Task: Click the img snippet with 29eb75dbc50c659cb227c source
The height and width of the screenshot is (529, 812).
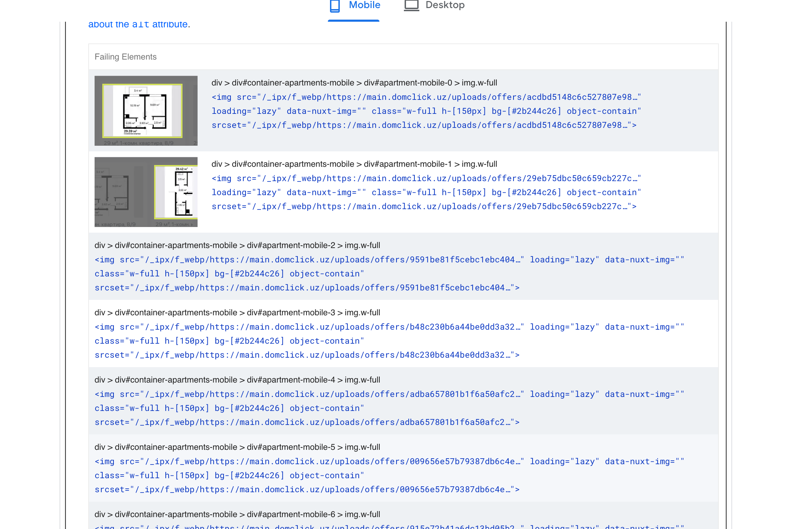Action: 426,192
